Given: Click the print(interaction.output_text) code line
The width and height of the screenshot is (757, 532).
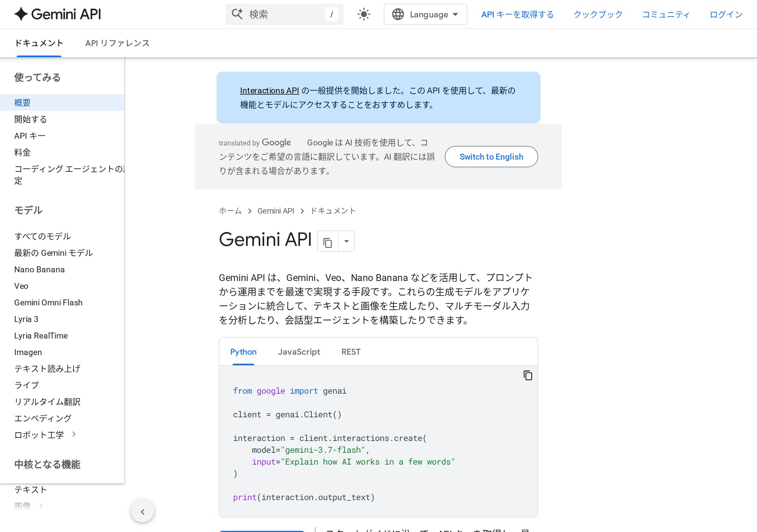Looking at the screenshot, I should click(304, 497).
